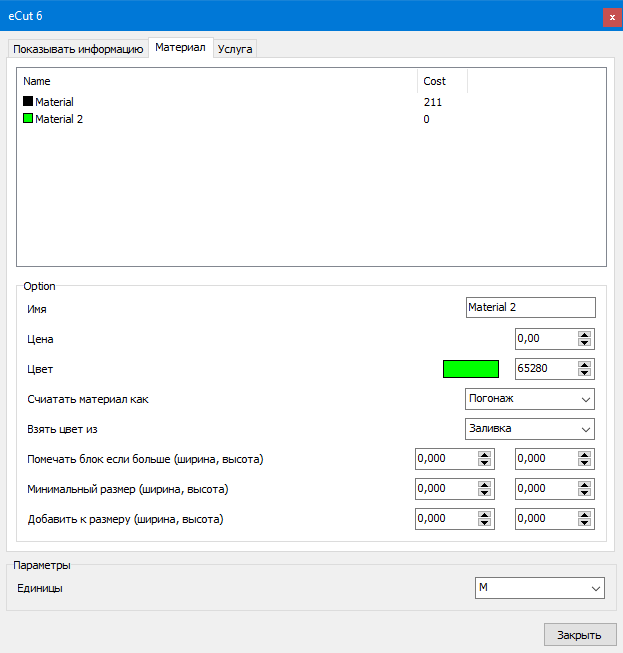The width and height of the screenshot is (623, 653).
Task: Decrease Цвет number with down arrow
Action: [x=585, y=374]
